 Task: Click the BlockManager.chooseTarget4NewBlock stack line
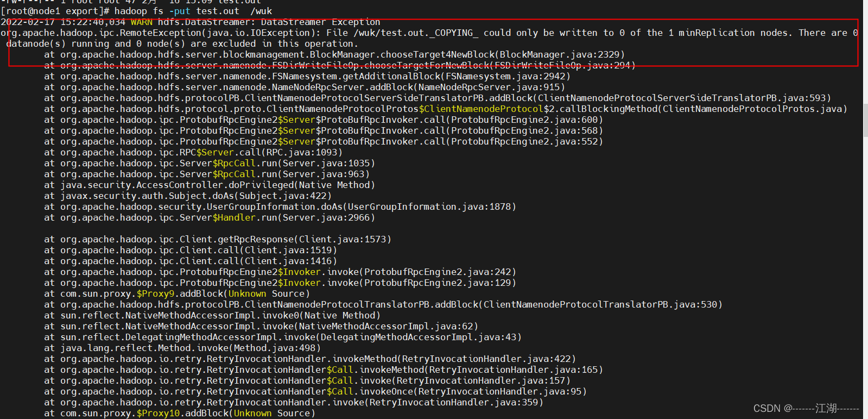tap(334, 54)
